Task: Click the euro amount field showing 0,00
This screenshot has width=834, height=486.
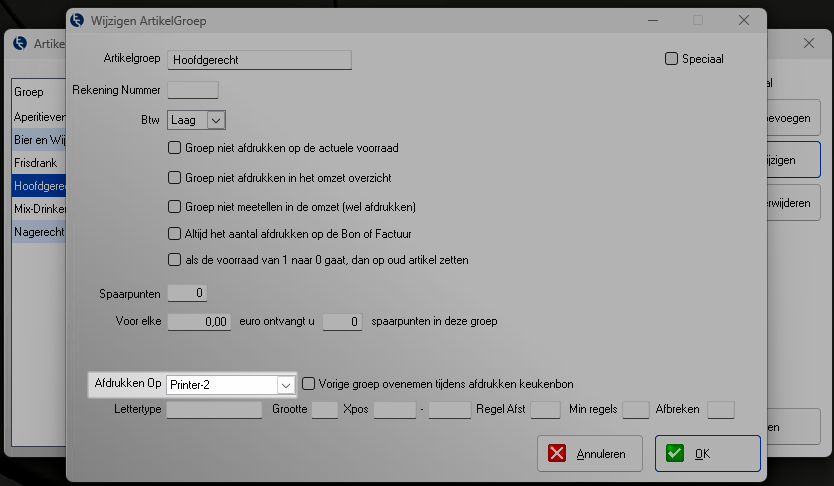Action: point(199,322)
